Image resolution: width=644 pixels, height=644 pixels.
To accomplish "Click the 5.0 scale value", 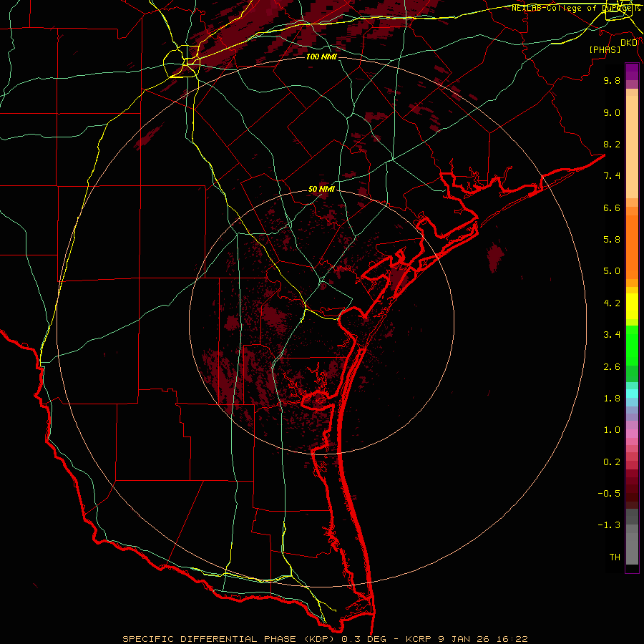I will pos(612,271).
